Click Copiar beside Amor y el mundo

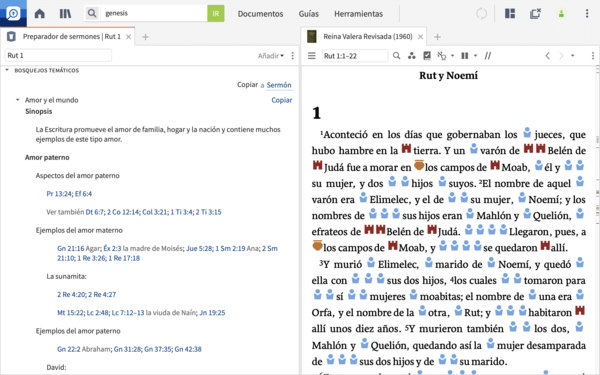pos(282,100)
